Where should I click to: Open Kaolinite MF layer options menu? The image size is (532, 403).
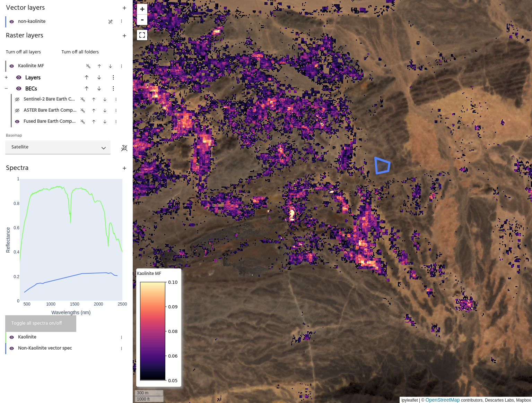[121, 66]
